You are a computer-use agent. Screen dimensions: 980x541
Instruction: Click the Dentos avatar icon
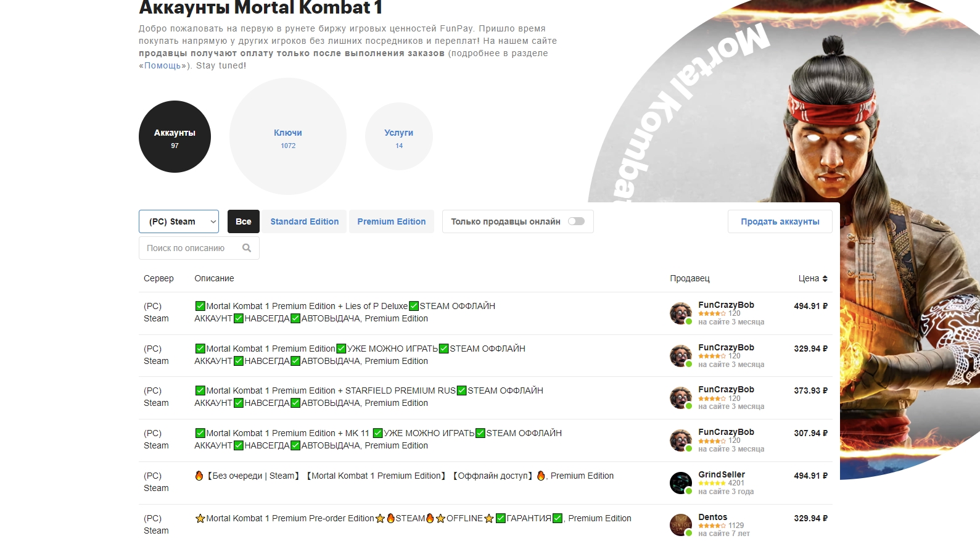pos(681,525)
